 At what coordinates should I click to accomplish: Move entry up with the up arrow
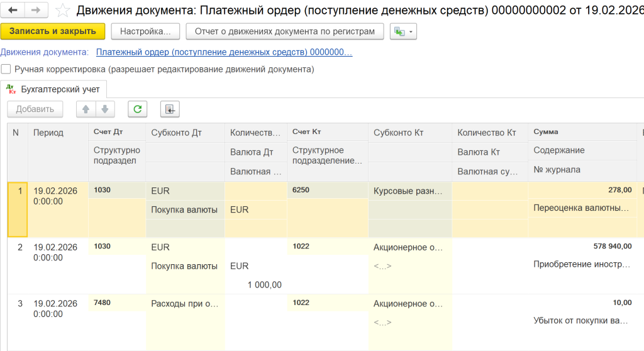pos(86,109)
